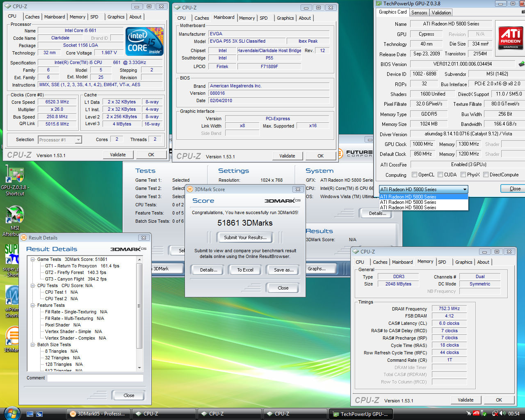Switch to the Validation tab in GPU-Z
This screenshot has width=525, height=420.
(x=441, y=13)
